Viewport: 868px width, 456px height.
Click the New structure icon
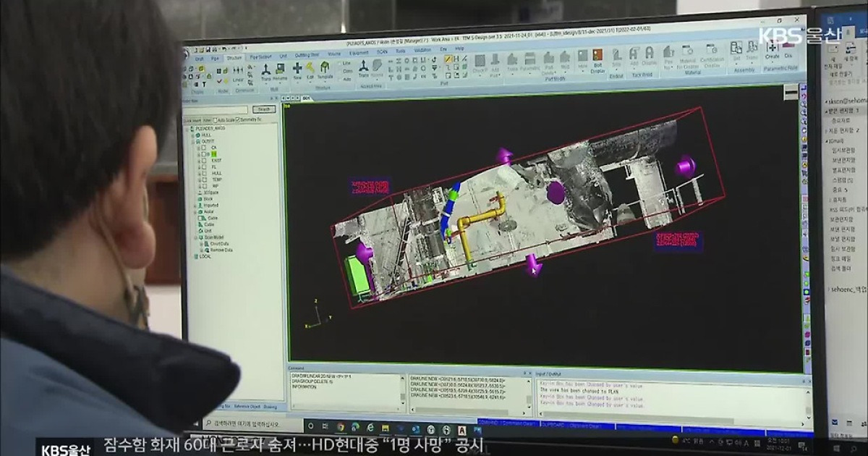[297, 67]
